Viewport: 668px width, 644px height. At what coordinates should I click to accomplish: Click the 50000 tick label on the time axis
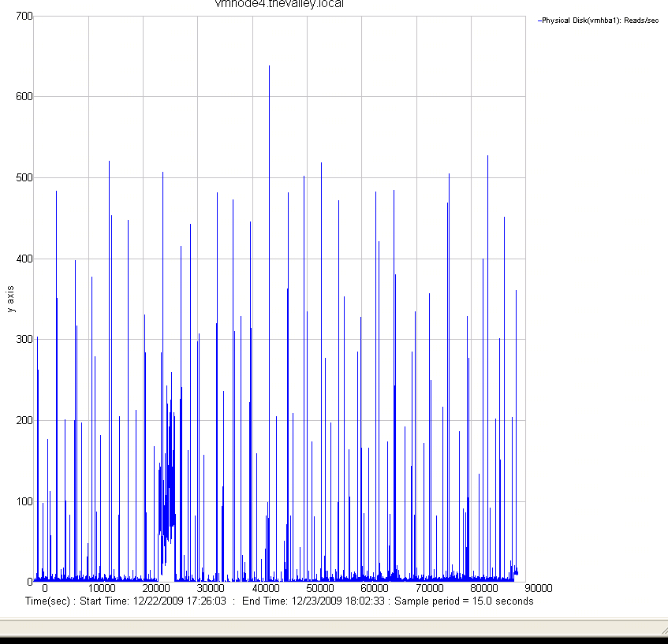point(319,588)
